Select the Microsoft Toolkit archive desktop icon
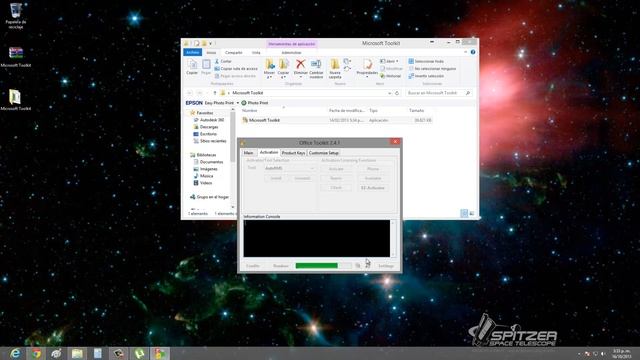 coord(16,56)
